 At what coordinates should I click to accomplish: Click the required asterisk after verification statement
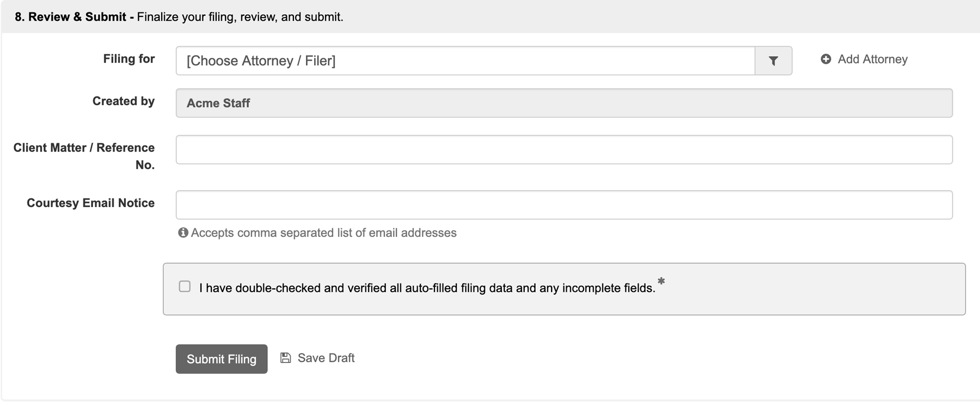point(661,282)
